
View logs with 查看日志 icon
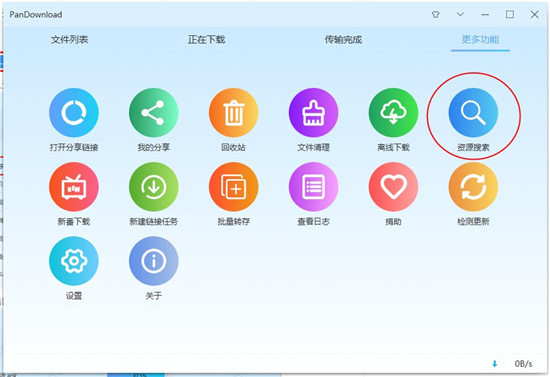pyautogui.click(x=314, y=187)
